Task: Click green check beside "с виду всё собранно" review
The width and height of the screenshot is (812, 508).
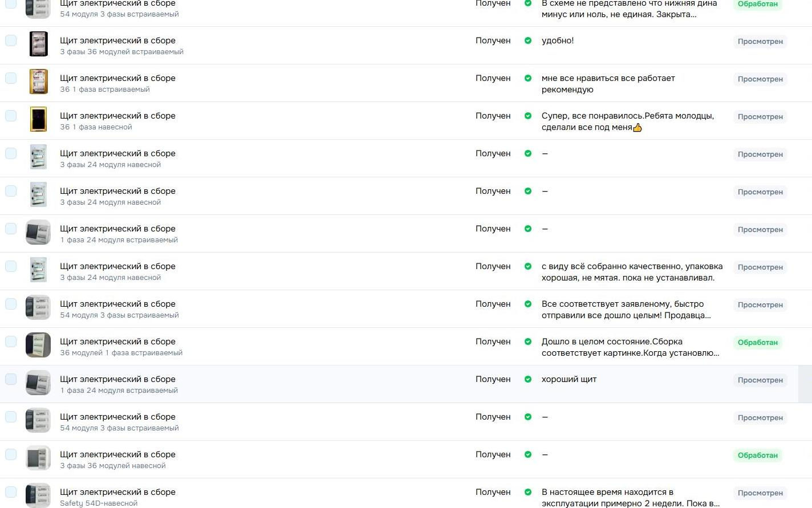Action: coord(528,266)
